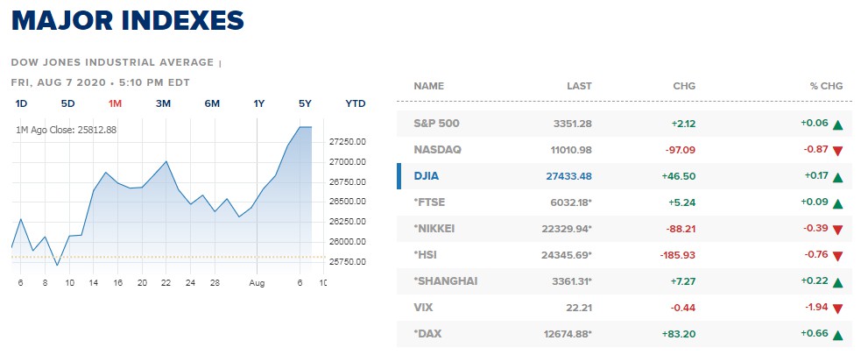Image resolution: width=868 pixels, height=362 pixels.
Task: Switch chart range to 5D
Action: point(67,103)
